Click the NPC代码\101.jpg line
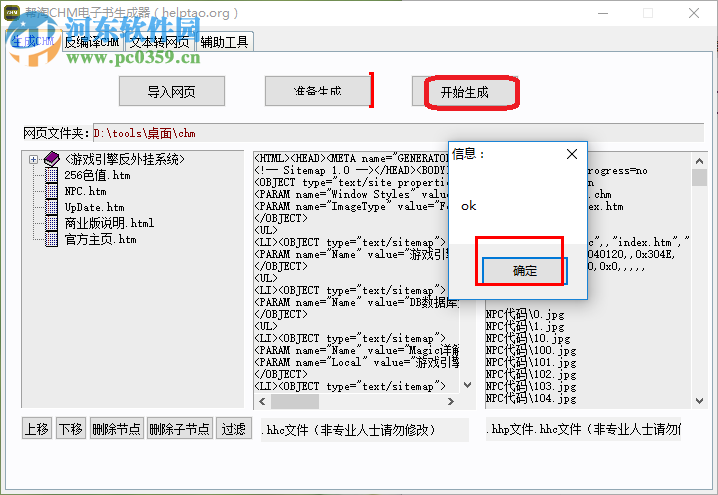Screen dimensions: 718x495 point(531,362)
